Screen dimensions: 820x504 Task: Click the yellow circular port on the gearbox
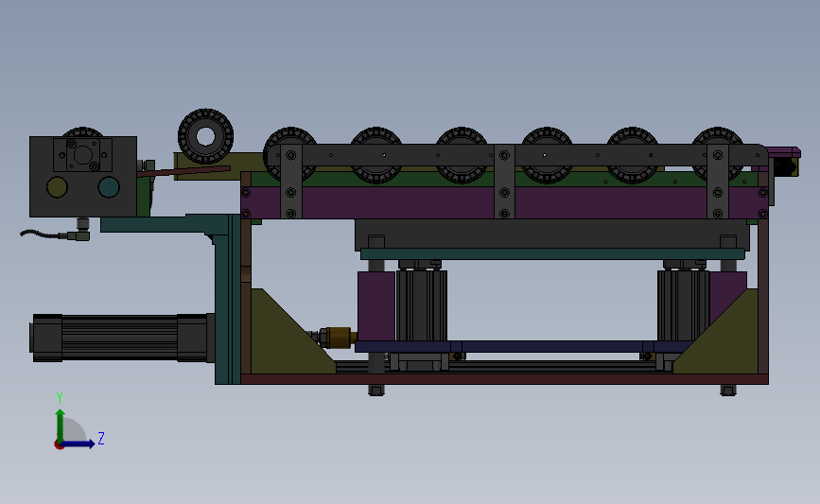(x=57, y=187)
